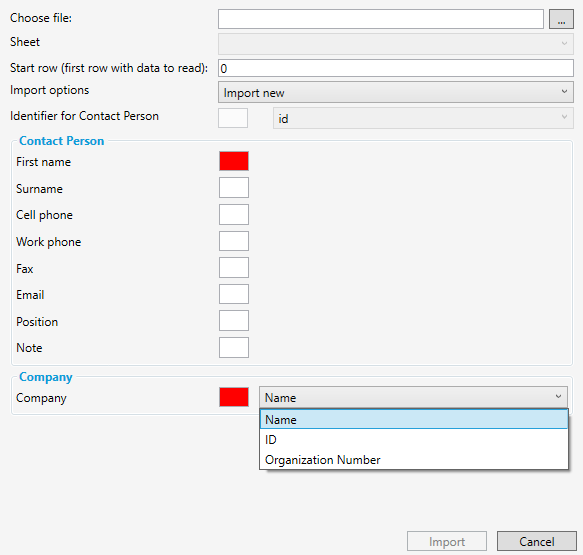Click the Note column box
Viewport: 583px width, 555px height.
coord(234,348)
